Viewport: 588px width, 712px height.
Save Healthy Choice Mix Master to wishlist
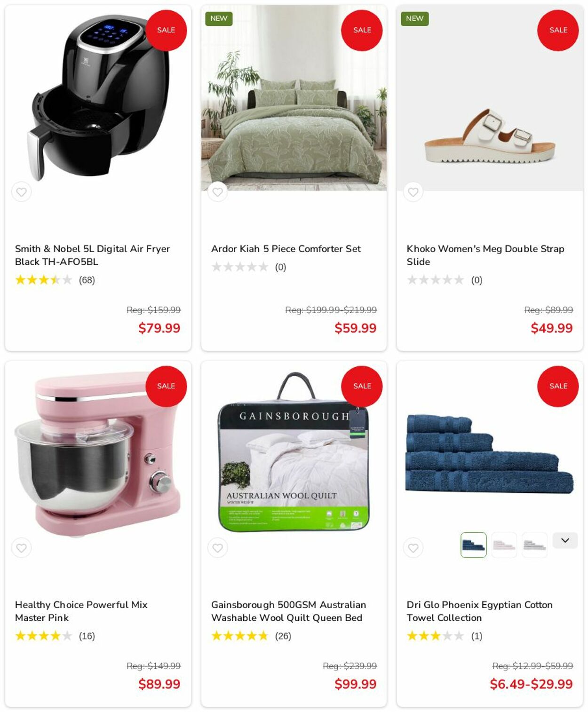[21, 548]
